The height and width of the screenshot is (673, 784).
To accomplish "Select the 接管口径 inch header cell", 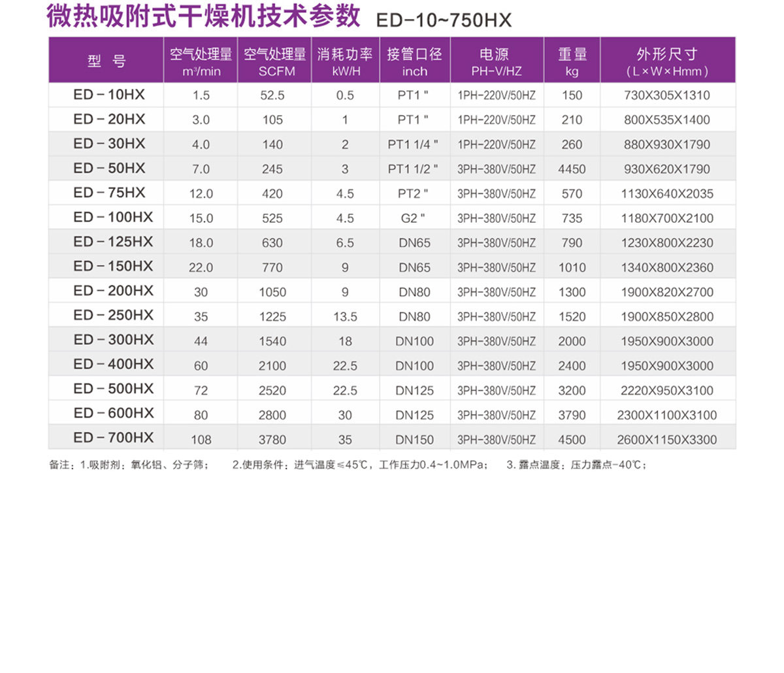I will pos(414,61).
